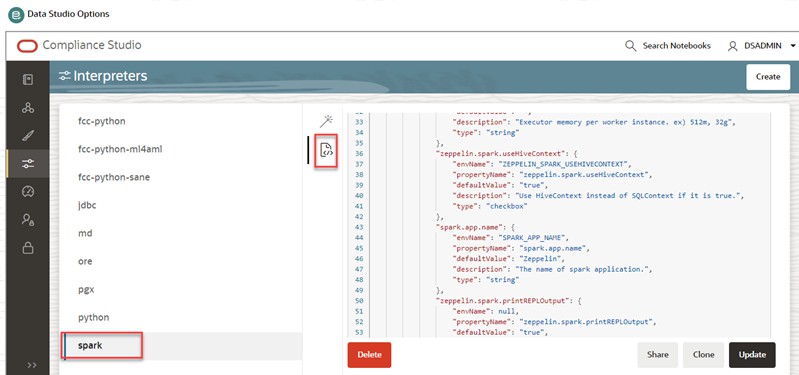Click the Share button
The height and width of the screenshot is (375, 799).
657,355
